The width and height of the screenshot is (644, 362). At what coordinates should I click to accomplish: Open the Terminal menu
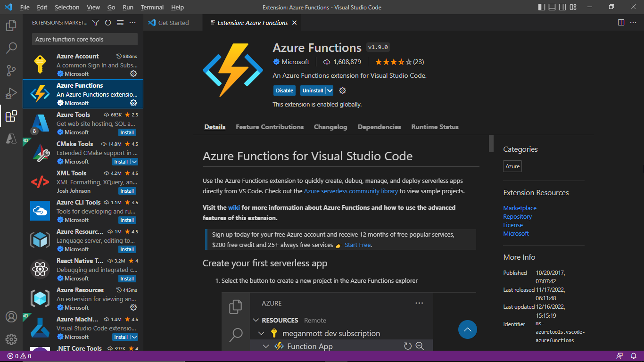tap(152, 7)
